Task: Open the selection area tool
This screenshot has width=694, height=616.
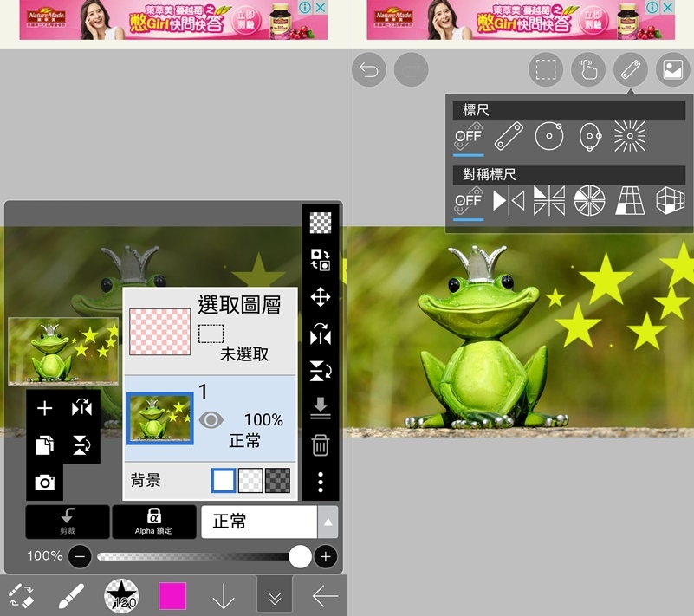Action: (x=545, y=70)
